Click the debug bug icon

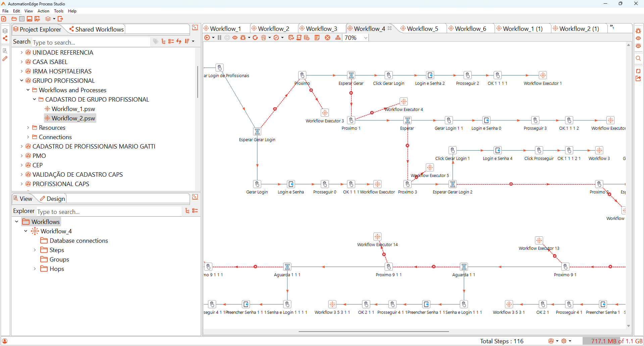[243, 38]
